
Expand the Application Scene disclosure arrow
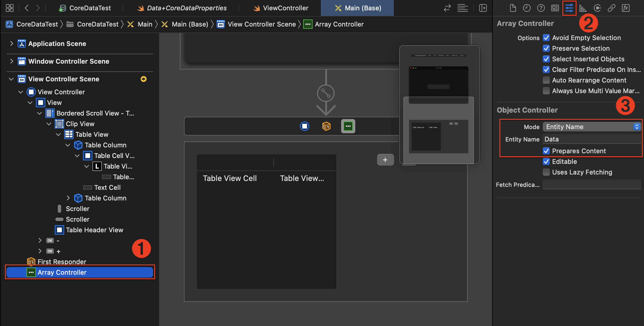click(11, 44)
